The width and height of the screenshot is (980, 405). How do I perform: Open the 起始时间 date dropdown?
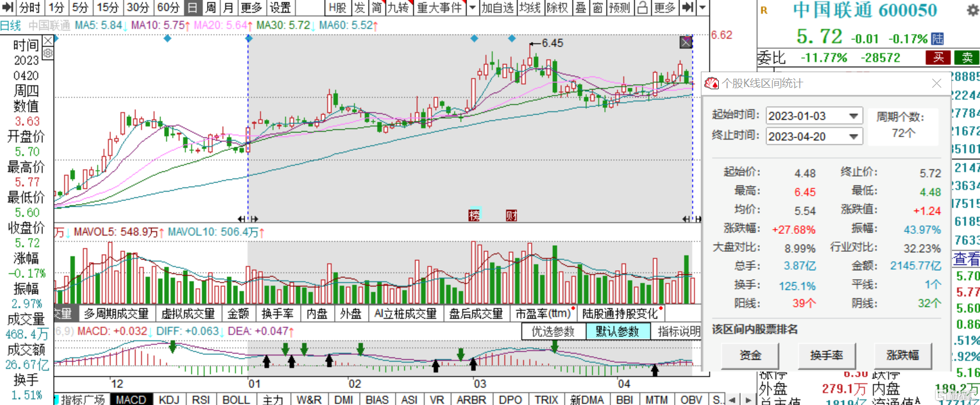point(854,116)
